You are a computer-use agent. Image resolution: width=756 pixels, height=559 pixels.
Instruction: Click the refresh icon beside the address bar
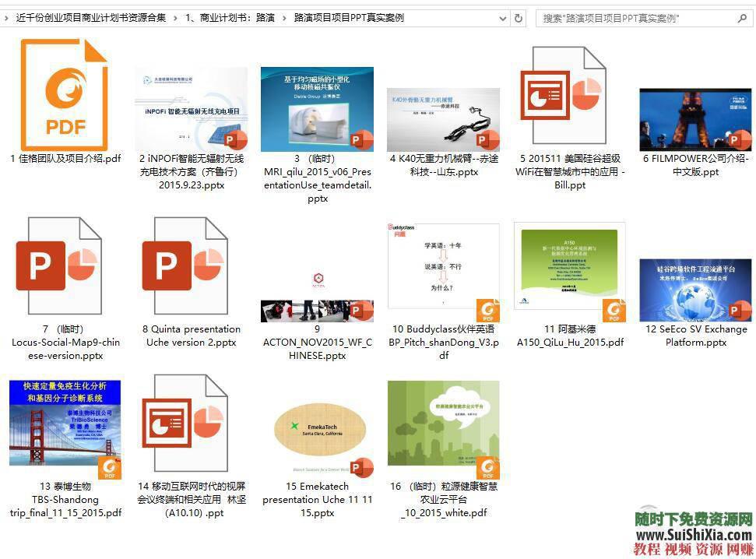(519, 16)
